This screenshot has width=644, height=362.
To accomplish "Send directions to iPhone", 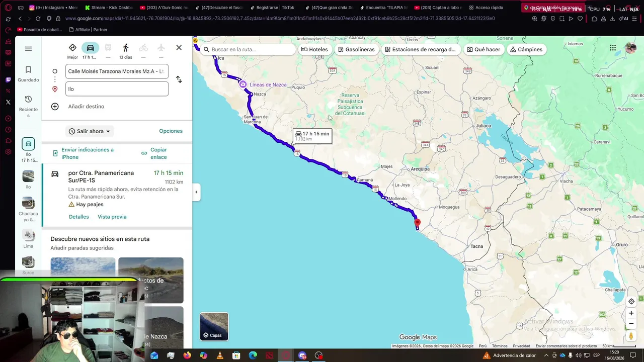I will (x=84, y=153).
